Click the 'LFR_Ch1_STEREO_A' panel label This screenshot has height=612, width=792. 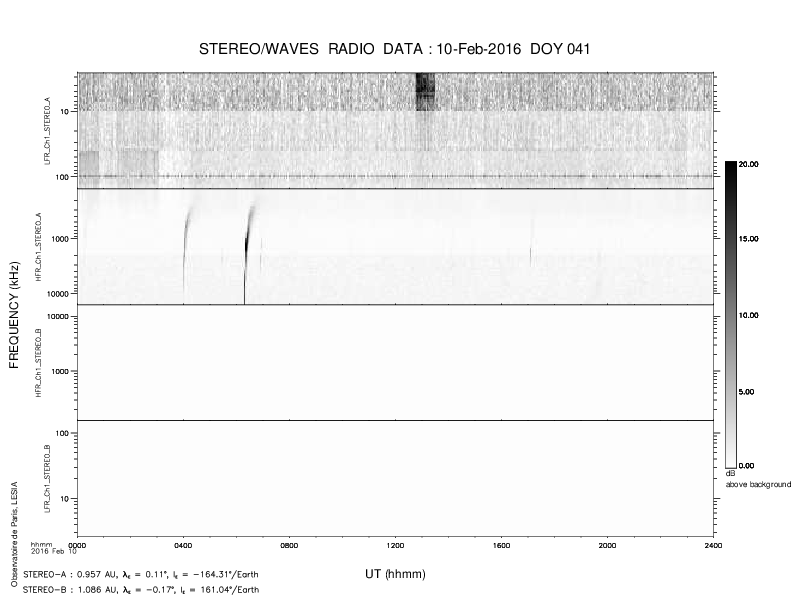tap(47, 131)
